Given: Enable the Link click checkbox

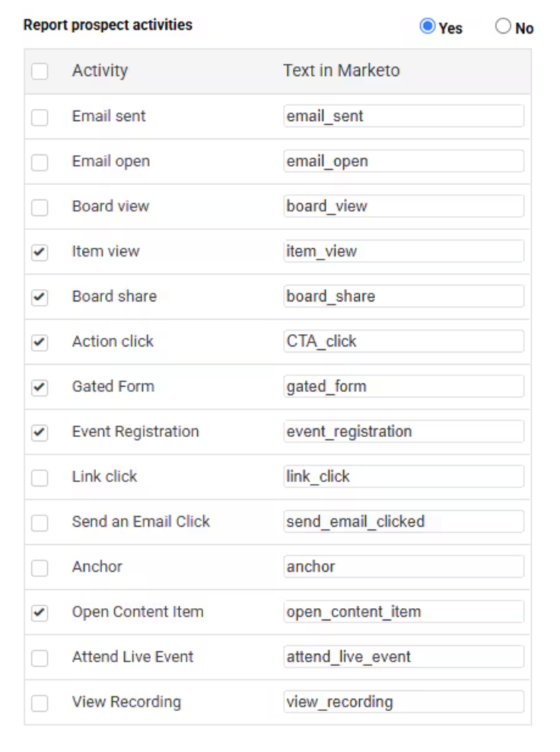Looking at the screenshot, I should (40, 477).
